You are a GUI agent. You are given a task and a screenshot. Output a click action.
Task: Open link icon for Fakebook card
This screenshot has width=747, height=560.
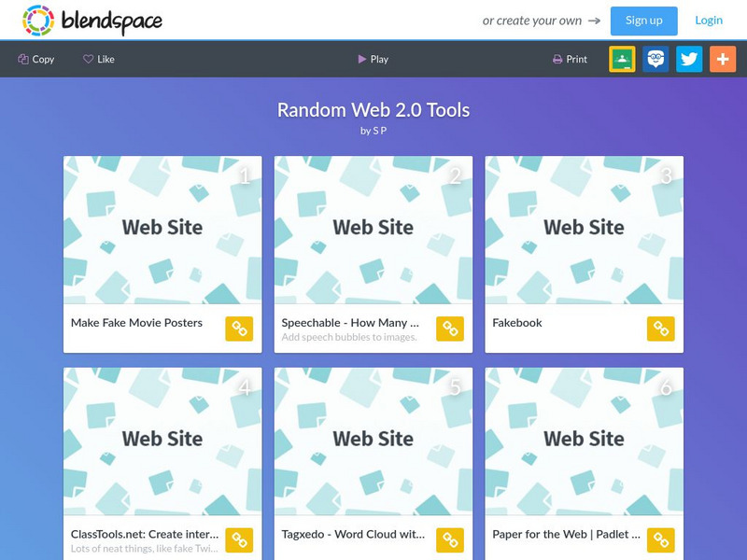tap(661, 329)
